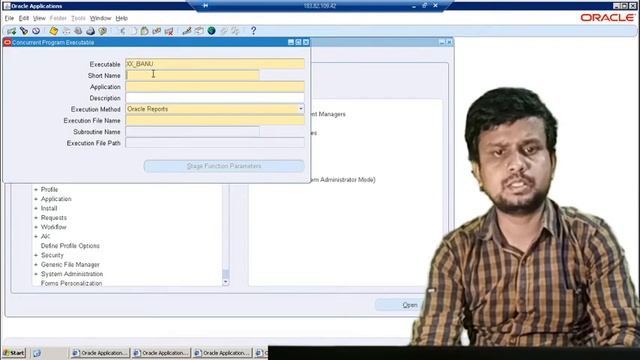This screenshot has width=640, height=360.
Task: Expand the Install tree node
Action: point(36,208)
